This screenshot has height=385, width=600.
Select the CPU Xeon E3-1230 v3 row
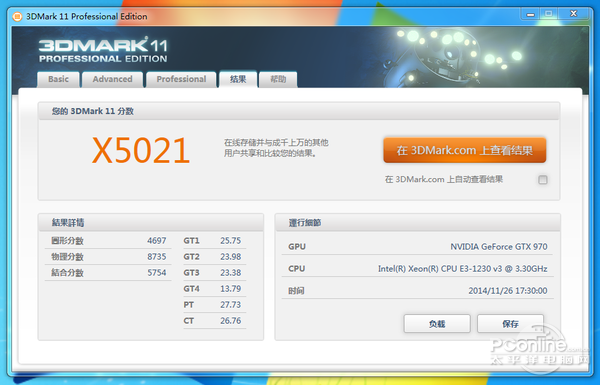pyautogui.click(x=417, y=269)
